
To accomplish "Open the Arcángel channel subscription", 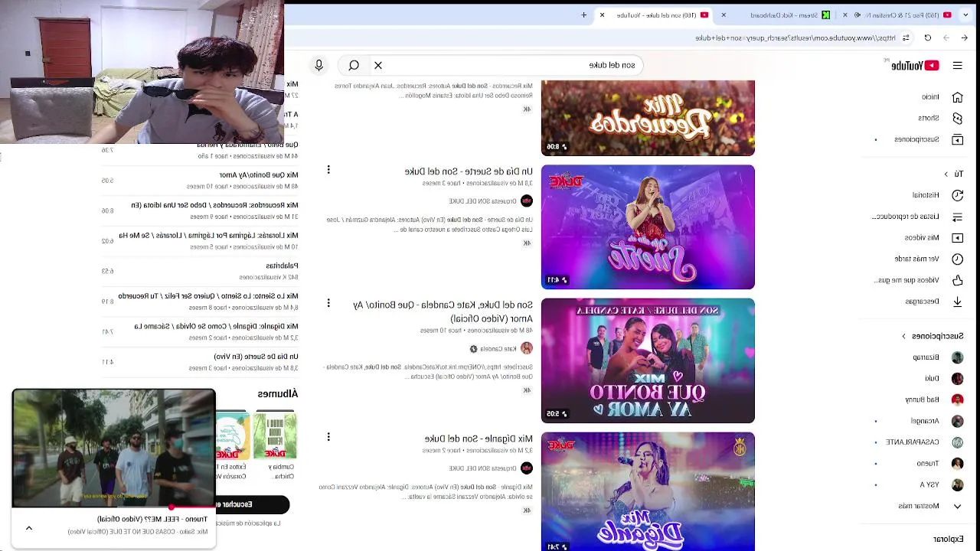I will [936, 421].
